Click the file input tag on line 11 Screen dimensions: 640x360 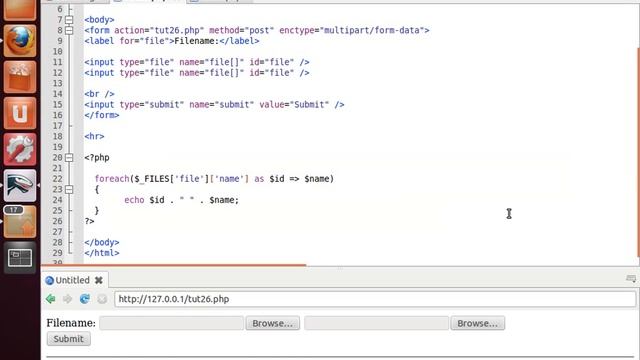pyautogui.click(x=197, y=62)
